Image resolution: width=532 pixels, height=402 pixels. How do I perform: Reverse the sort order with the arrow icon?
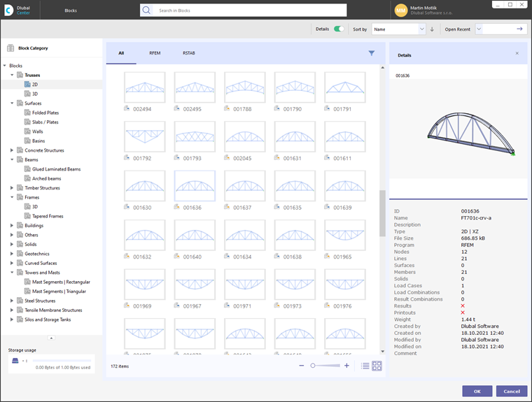tap(432, 29)
